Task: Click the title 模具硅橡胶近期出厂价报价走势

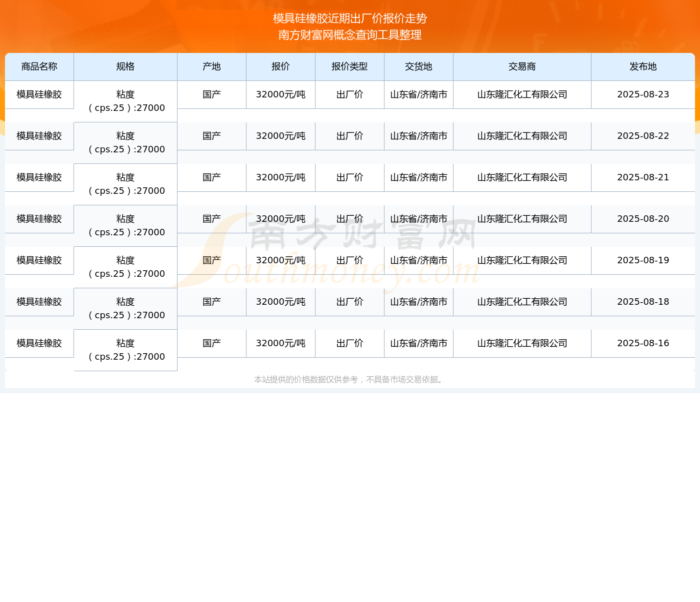Action: pyautogui.click(x=350, y=18)
